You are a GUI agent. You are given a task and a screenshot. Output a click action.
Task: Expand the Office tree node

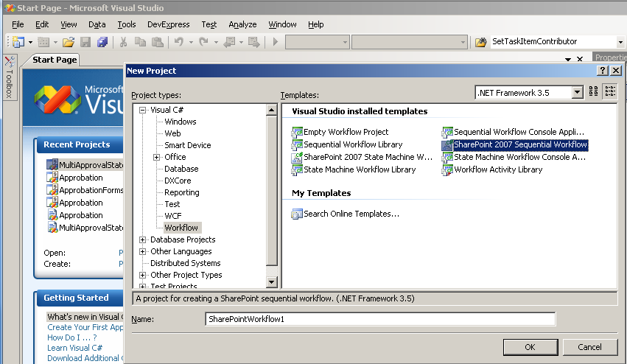(x=157, y=157)
